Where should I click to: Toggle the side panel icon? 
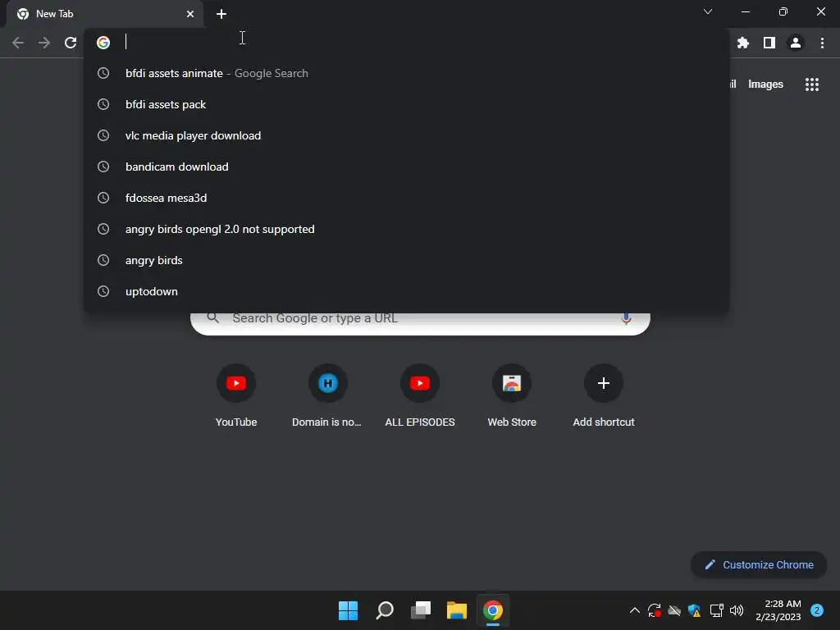769,43
